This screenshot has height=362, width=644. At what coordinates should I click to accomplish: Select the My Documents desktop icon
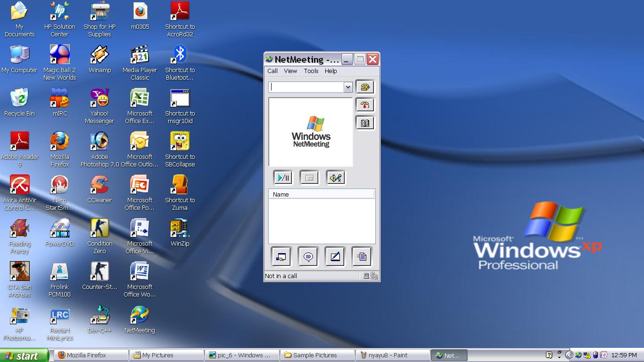tap(19, 20)
